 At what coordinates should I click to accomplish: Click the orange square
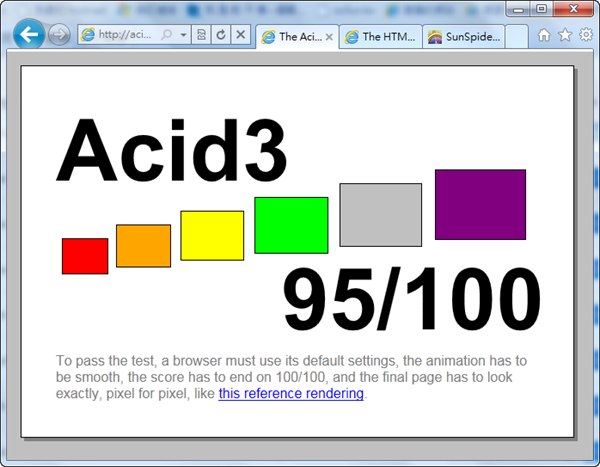(143, 246)
